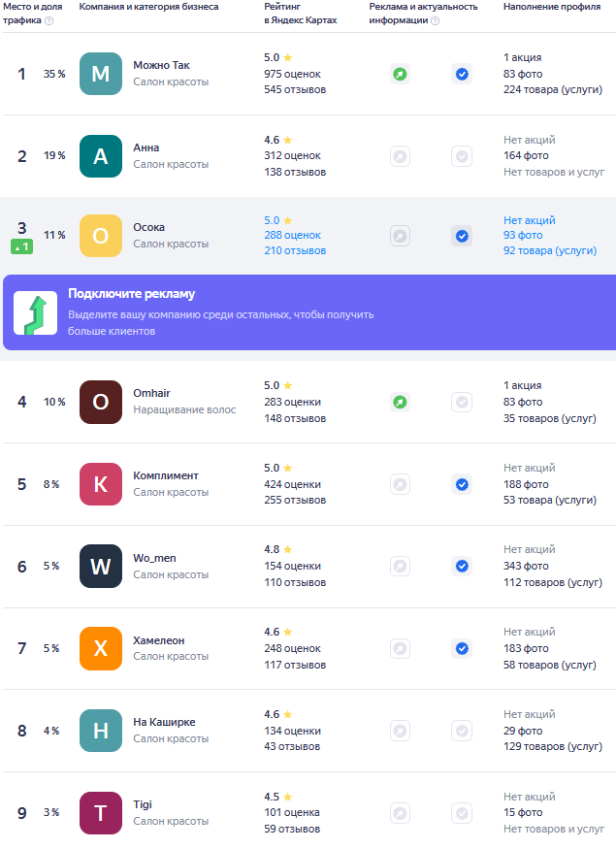Click the green advertising icon for Omhair
Viewport: 616px width, 849px height.
pos(400,402)
